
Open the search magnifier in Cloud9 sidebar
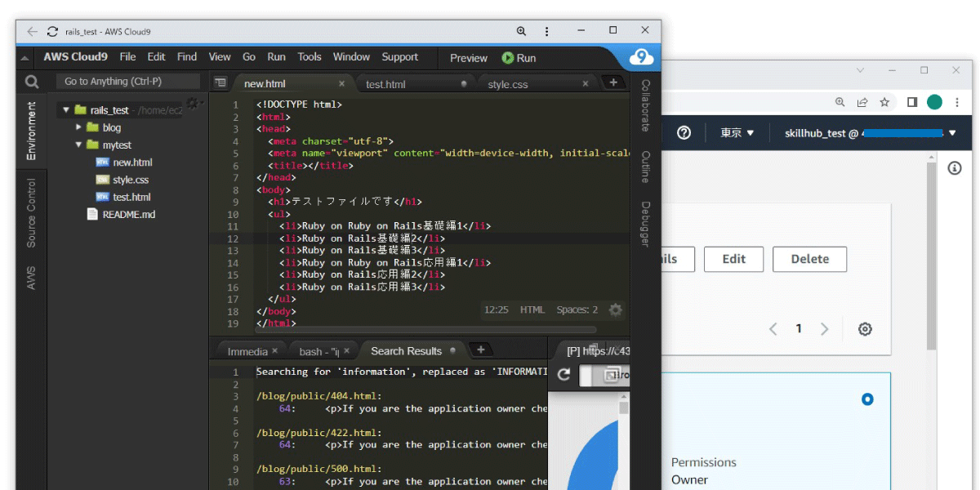(x=32, y=82)
